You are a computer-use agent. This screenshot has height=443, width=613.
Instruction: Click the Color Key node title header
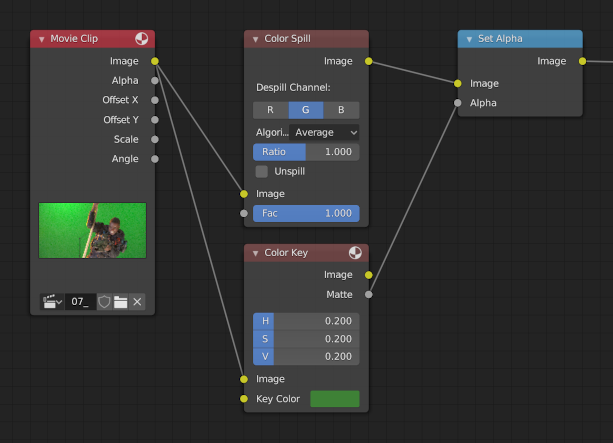pos(300,253)
